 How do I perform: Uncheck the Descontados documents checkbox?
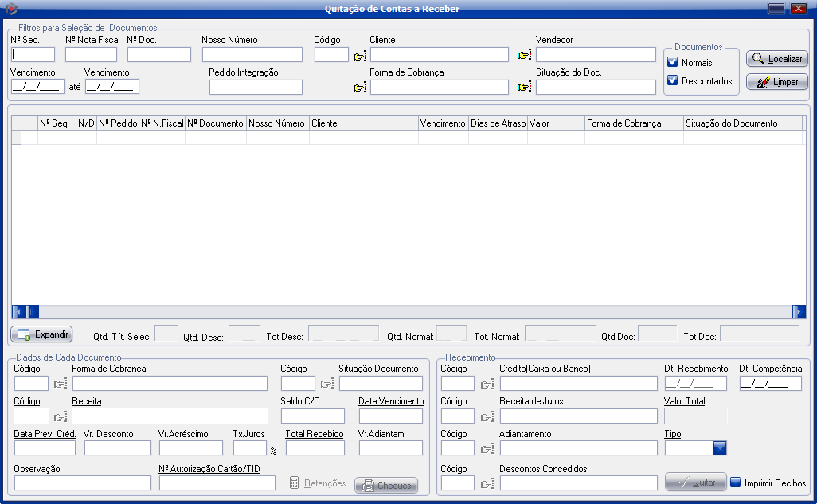(x=673, y=80)
